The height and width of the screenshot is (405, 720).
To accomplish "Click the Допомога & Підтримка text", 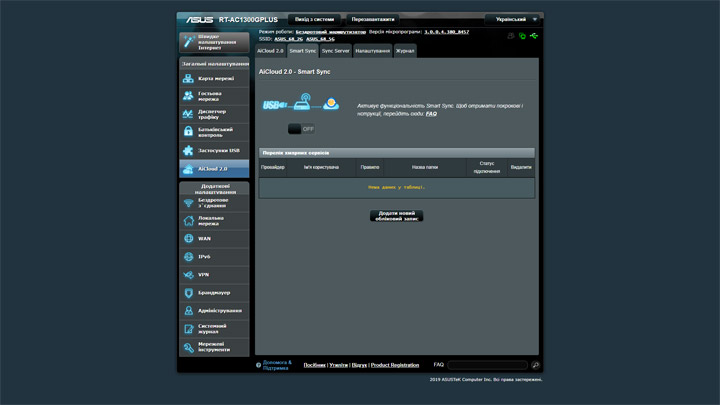I will (277, 365).
